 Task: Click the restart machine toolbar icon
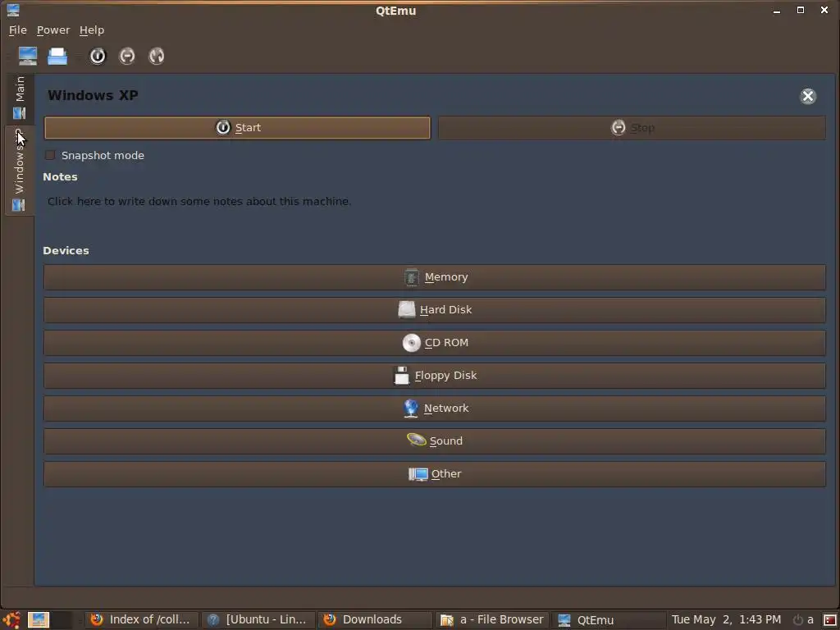pyautogui.click(x=157, y=56)
